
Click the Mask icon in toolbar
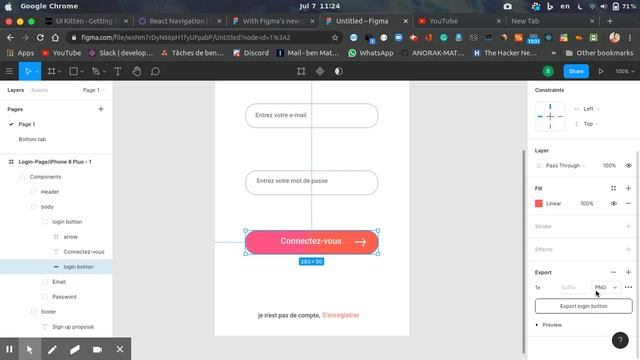click(x=338, y=71)
